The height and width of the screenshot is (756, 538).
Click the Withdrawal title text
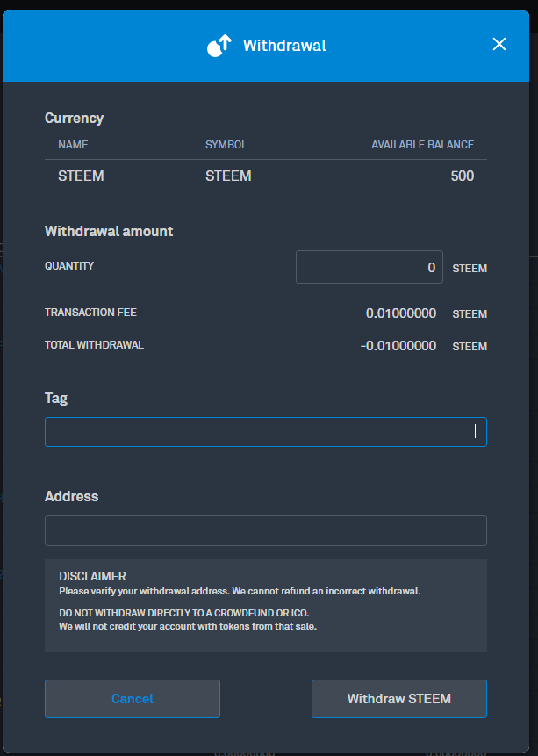tap(284, 46)
